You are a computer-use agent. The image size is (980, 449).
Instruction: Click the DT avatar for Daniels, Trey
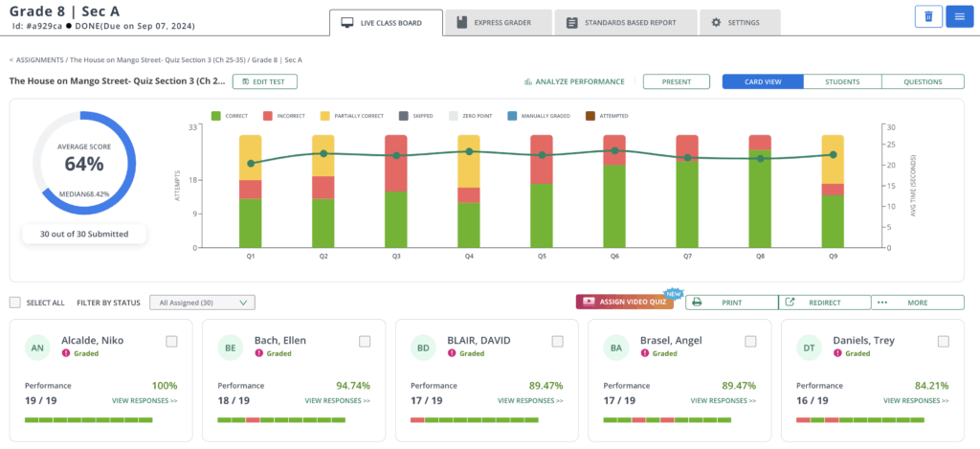tap(809, 348)
